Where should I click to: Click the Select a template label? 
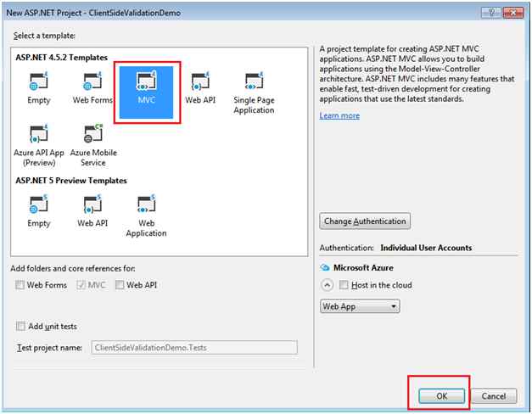(x=44, y=36)
